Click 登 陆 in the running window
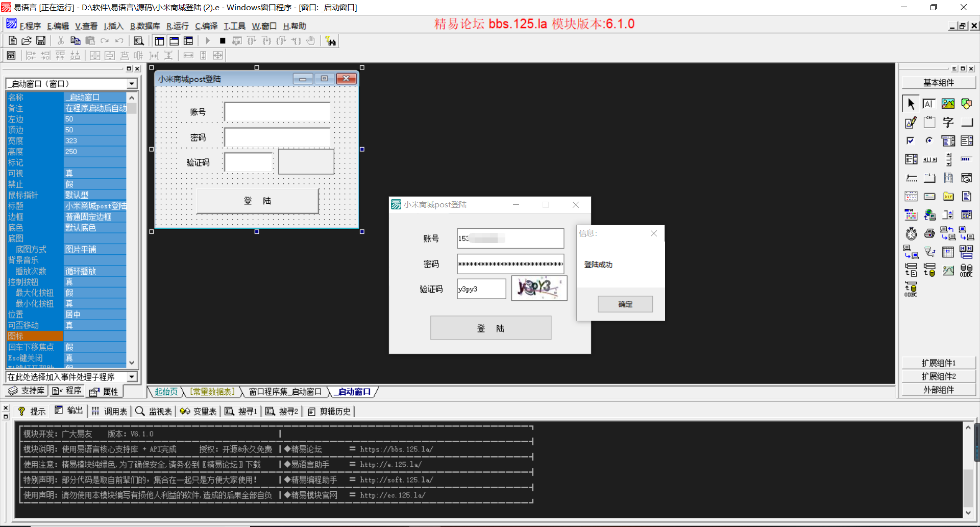The height and width of the screenshot is (527, 980). (491, 328)
